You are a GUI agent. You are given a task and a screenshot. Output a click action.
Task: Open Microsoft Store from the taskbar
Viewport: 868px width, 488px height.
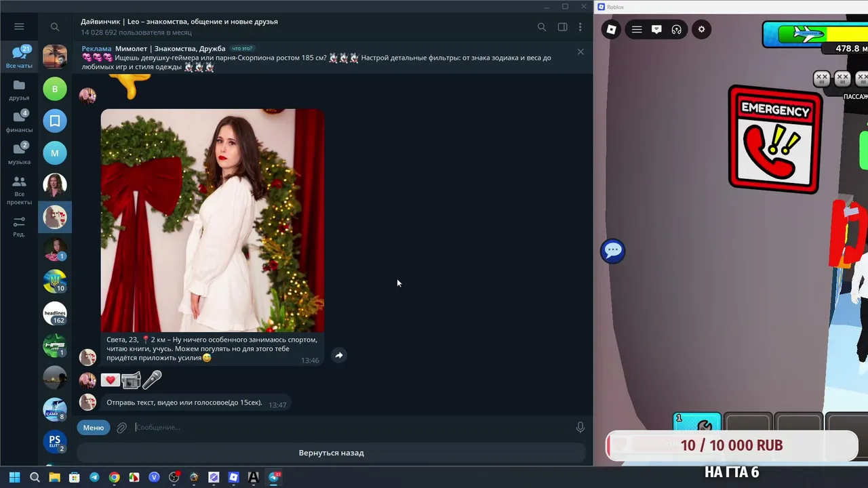(x=75, y=477)
